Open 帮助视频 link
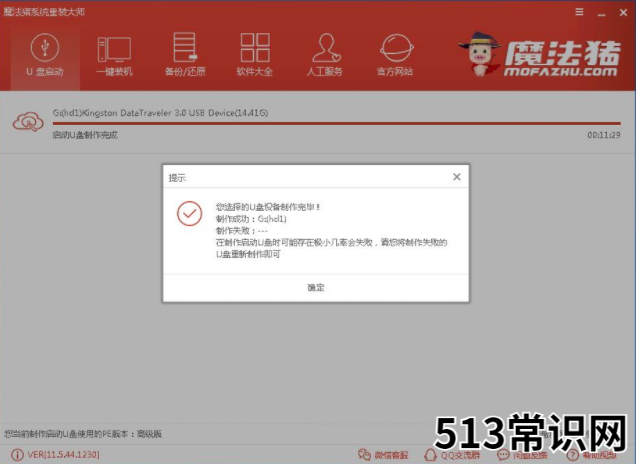The image size is (636, 464). coord(592,455)
